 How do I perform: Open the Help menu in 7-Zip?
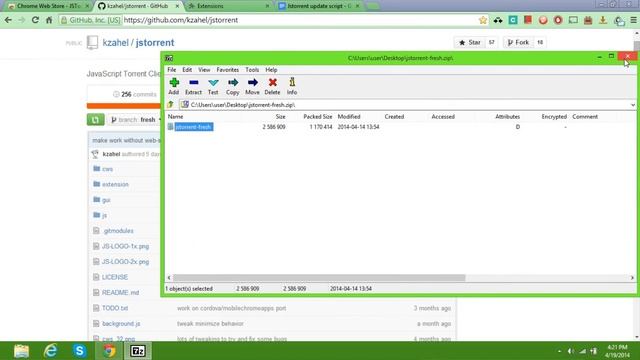(x=271, y=70)
